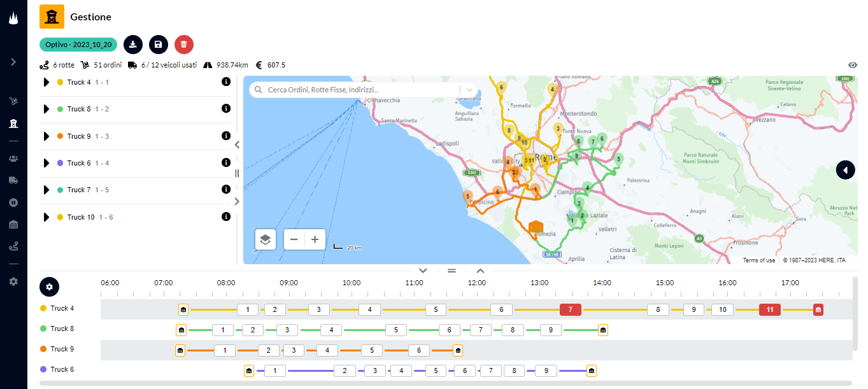Select the red stop 11 on Truck 4's timeline

click(x=769, y=309)
